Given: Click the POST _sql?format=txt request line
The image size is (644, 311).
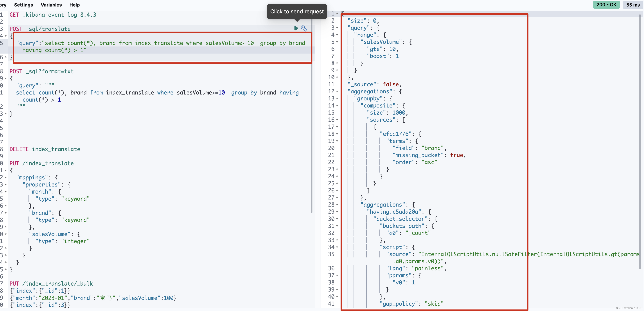Looking at the screenshot, I should point(41,72).
